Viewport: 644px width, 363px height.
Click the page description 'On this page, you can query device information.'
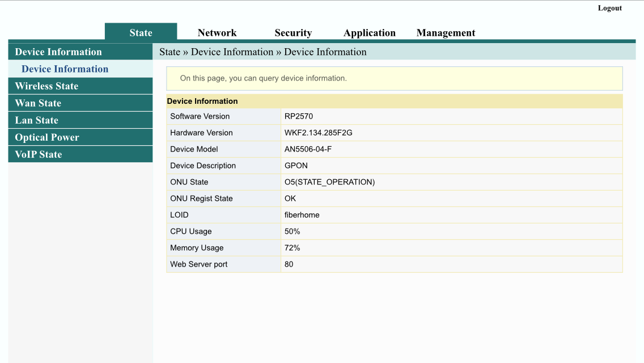point(263,78)
